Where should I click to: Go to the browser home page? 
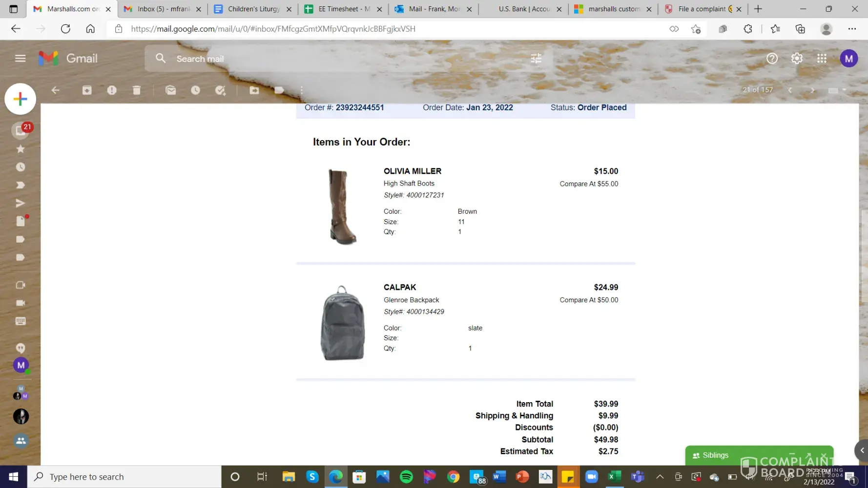coord(90,29)
